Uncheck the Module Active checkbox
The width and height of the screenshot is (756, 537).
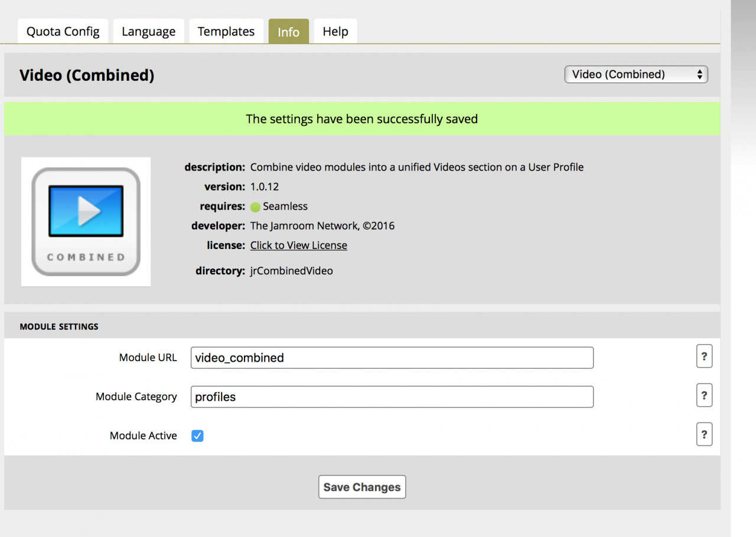click(197, 436)
